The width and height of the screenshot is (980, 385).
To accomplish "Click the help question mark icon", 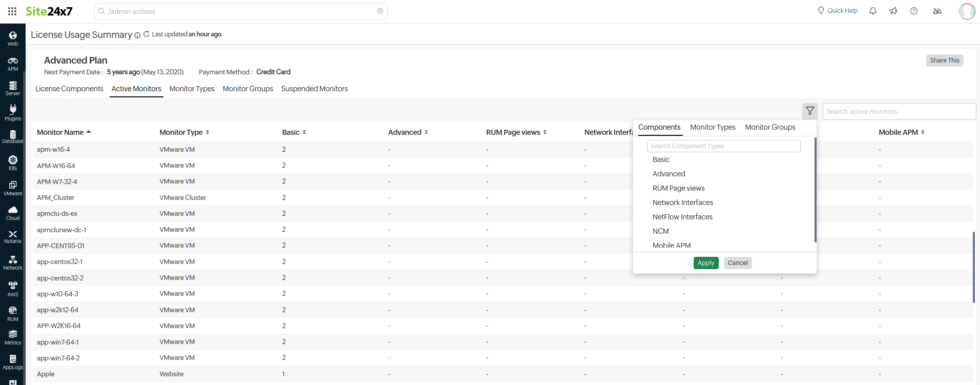I will [x=914, y=11].
